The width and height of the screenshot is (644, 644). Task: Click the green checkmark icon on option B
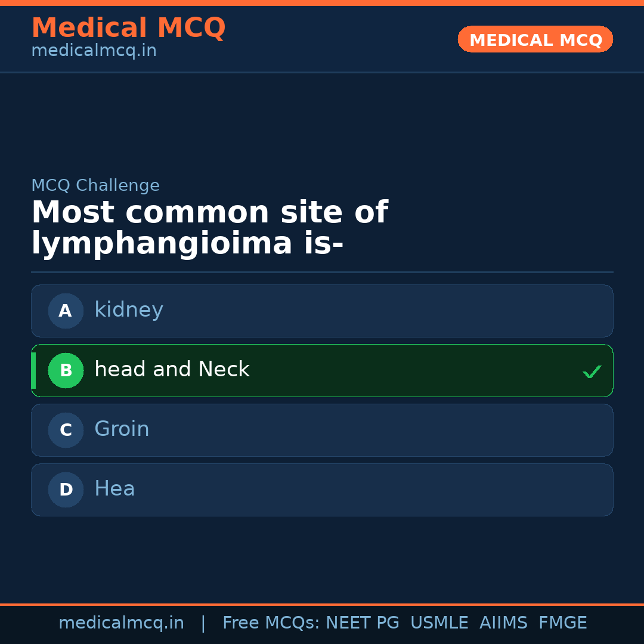point(592,371)
